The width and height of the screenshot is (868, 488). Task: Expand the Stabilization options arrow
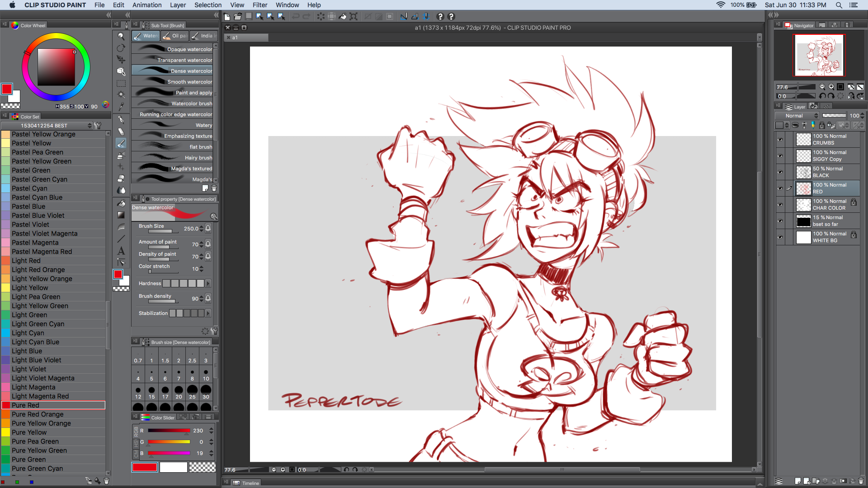pos(208,313)
